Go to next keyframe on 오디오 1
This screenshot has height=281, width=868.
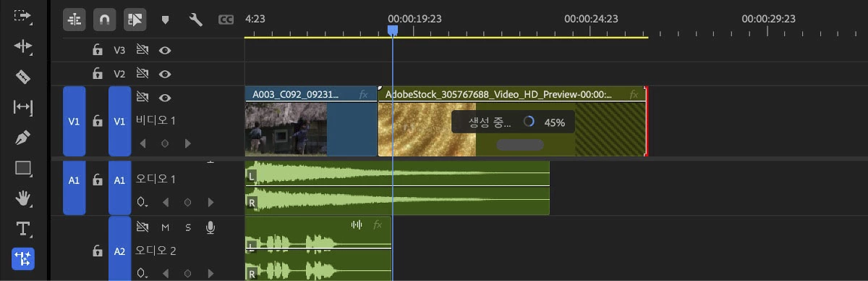point(210,202)
